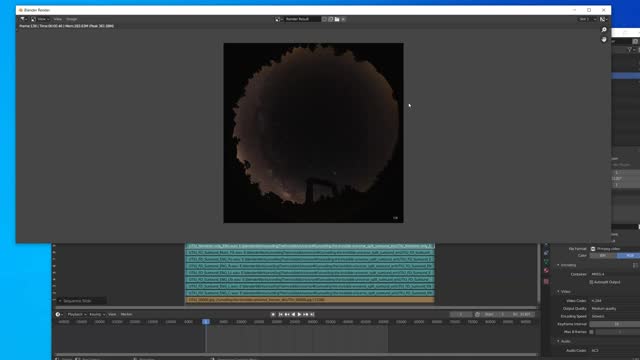Click the sequencer horizontal scrollbar
The width and height of the screenshot is (640, 360).
tap(296, 307)
